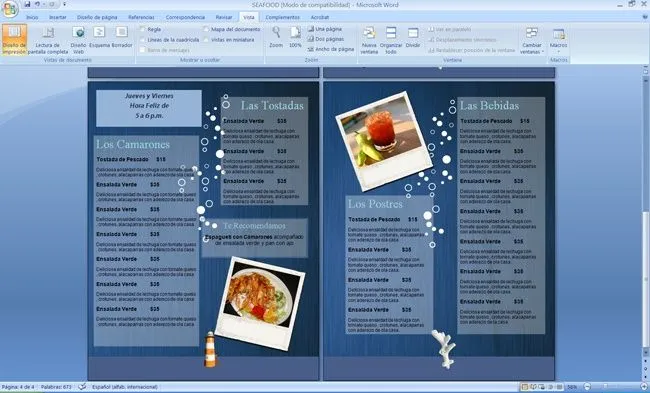Save the document from Quick Access toolbar

[27, 5]
